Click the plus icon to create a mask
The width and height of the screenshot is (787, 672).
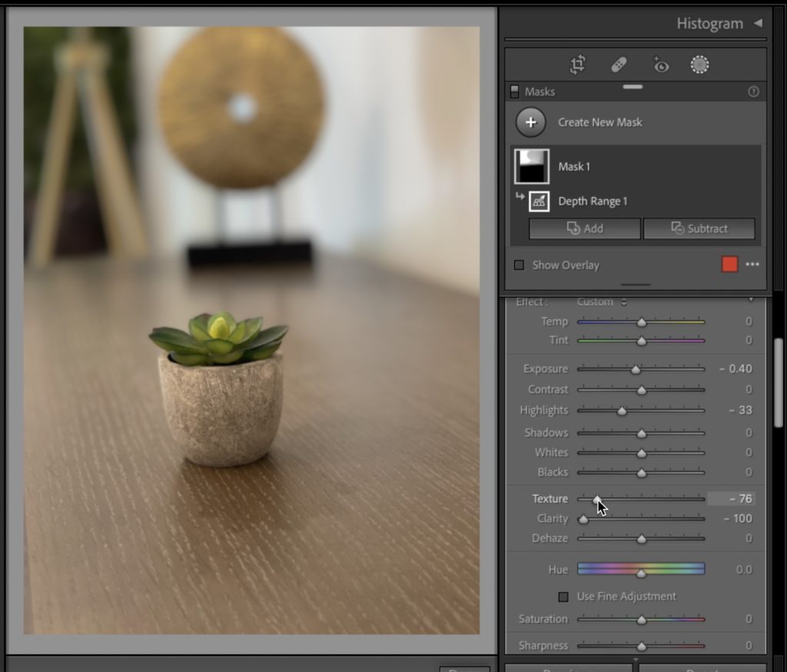click(530, 122)
